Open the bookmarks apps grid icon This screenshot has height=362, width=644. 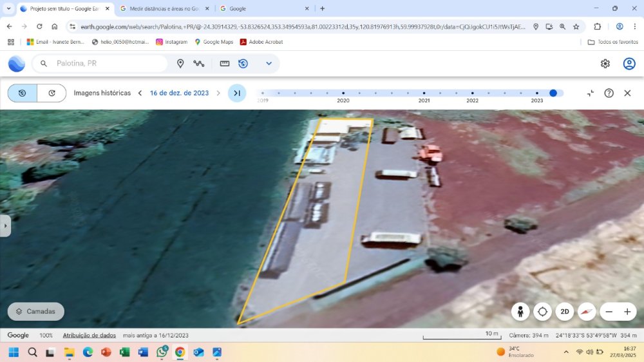click(x=11, y=42)
